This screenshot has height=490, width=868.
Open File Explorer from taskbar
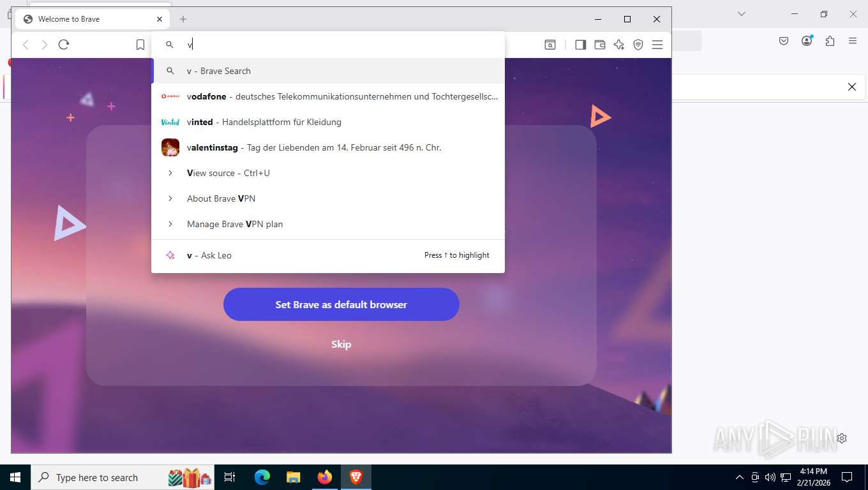293,477
